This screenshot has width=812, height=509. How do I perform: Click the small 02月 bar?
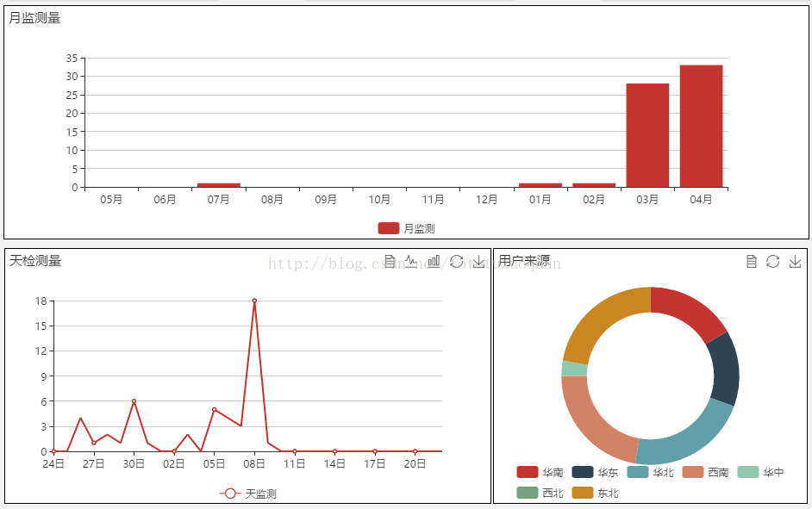[594, 185]
